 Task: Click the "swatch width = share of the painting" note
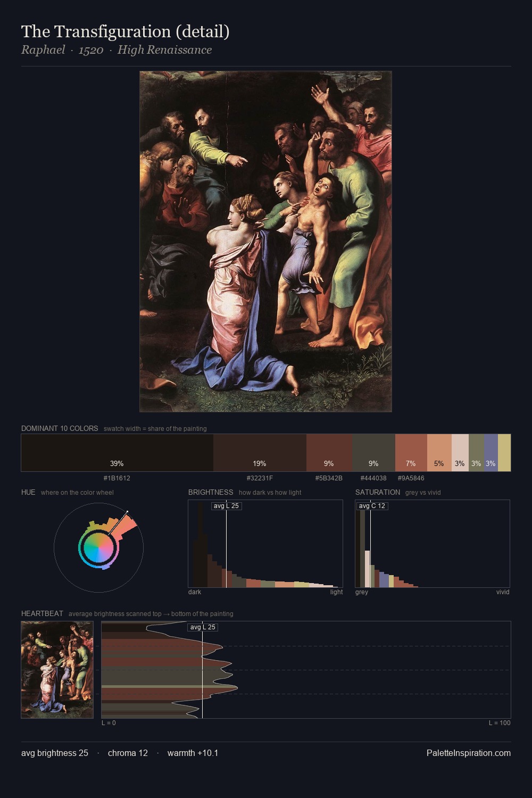click(x=155, y=429)
